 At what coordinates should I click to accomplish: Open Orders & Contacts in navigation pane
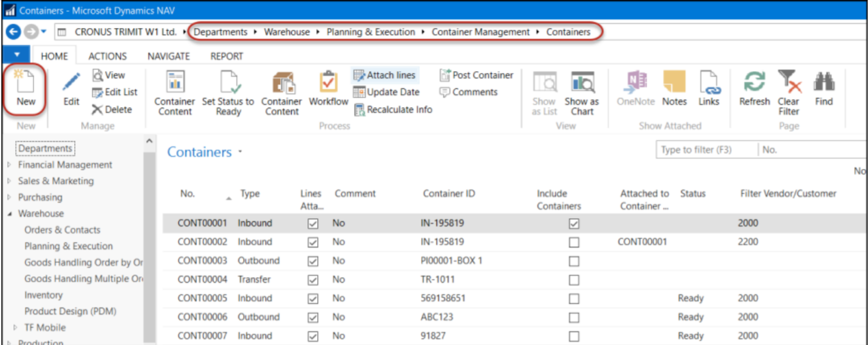tap(62, 230)
